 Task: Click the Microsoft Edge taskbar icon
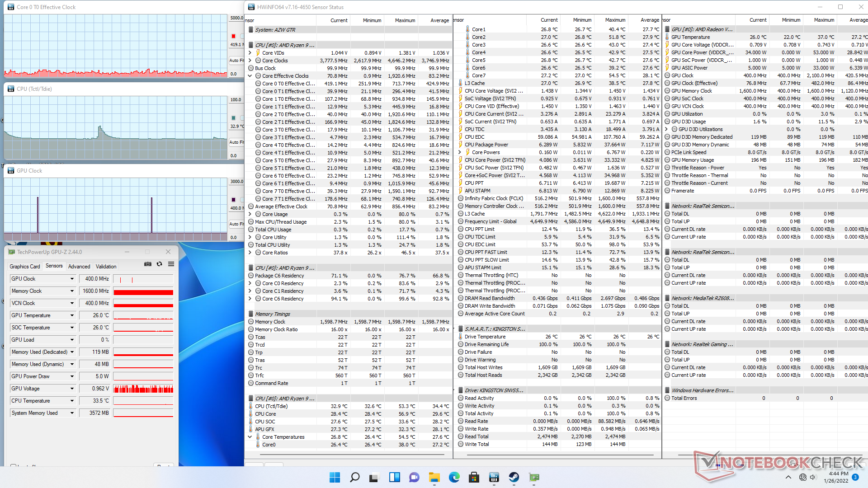pos(454,477)
